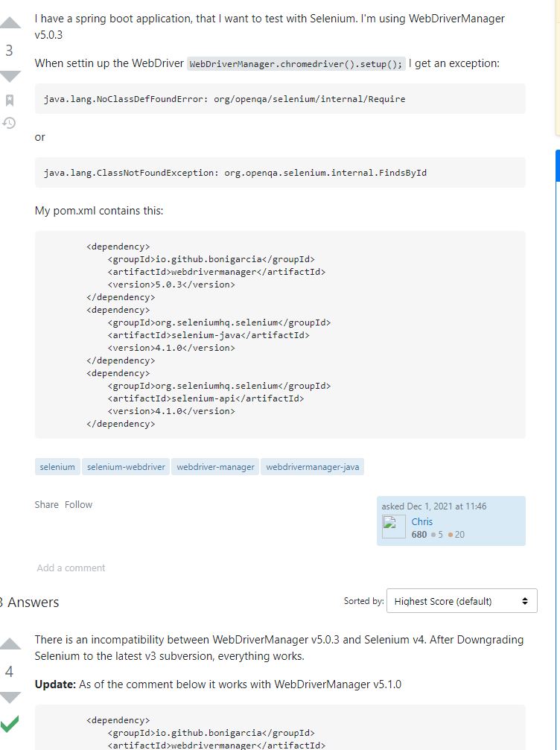Open the 'selenium' tag

(x=57, y=467)
